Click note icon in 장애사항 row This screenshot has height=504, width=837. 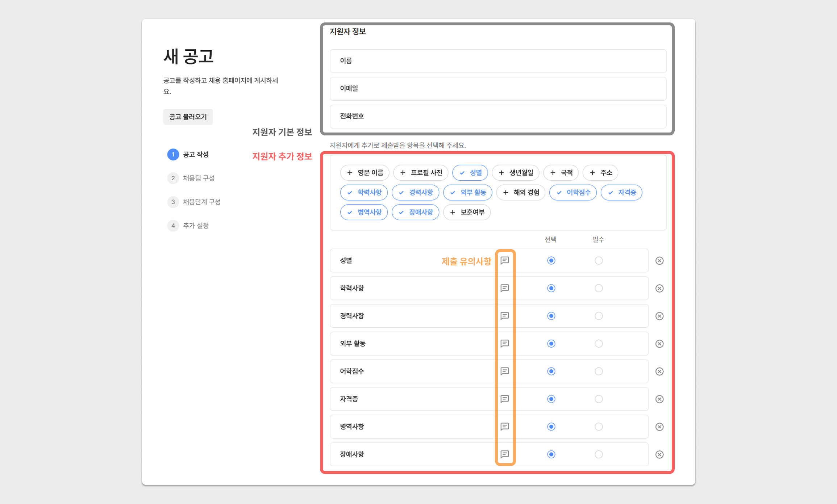[x=505, y=454]
